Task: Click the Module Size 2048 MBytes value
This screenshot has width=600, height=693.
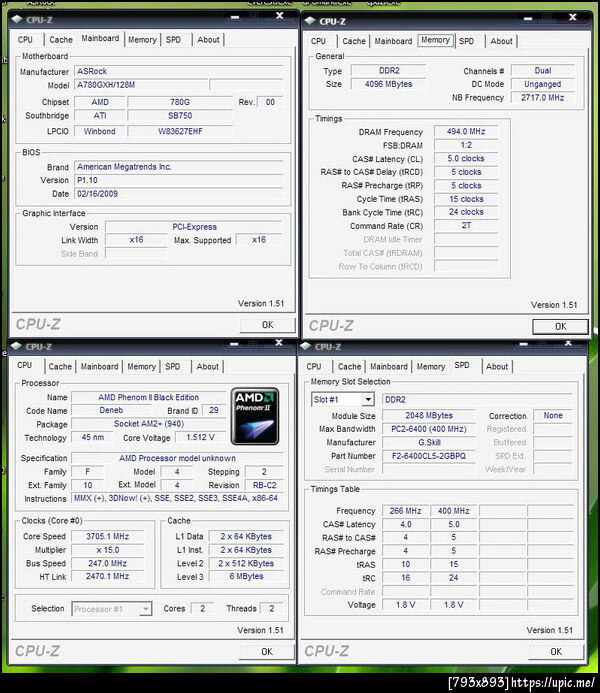Action: (x=429, y=415)
